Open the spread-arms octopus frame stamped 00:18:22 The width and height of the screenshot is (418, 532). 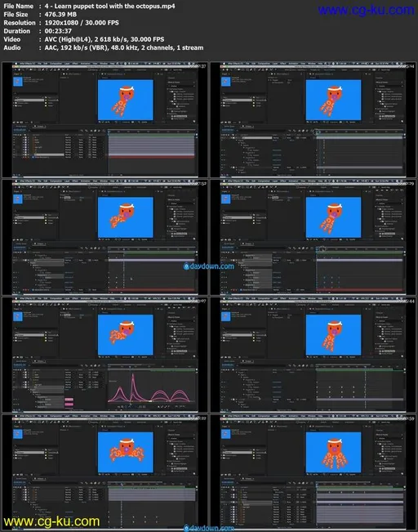click(105, 472)
